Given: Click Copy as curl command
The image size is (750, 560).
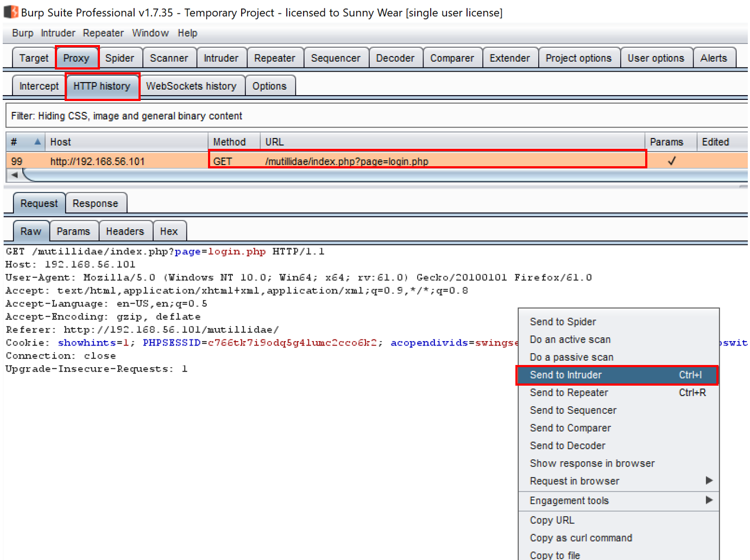Looking at the screenshot, I should (x=581, y=538).
